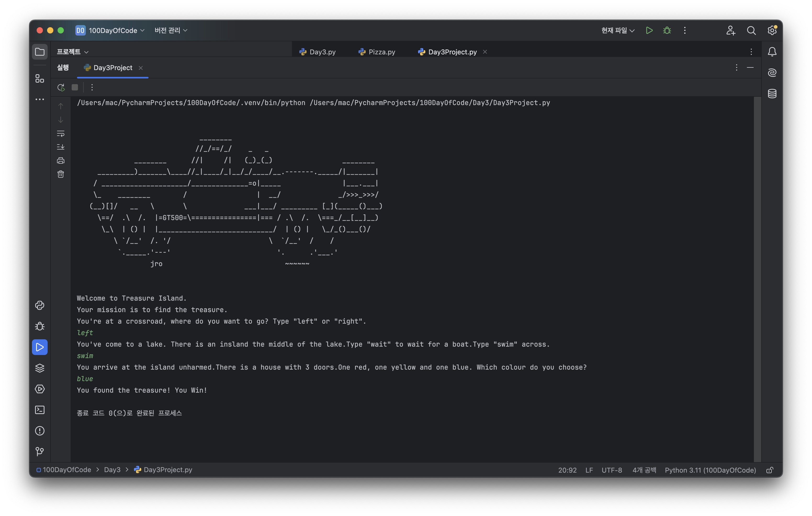The image size is (812, 516).
Task: Toggle soft-wrap in the run console
Action: click(x=61, y=134)
